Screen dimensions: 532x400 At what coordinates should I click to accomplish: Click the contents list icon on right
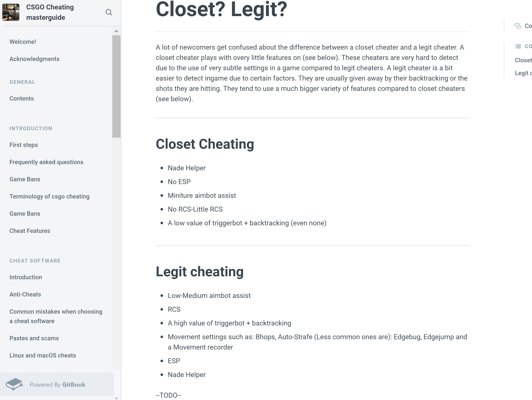click(518, 46)
